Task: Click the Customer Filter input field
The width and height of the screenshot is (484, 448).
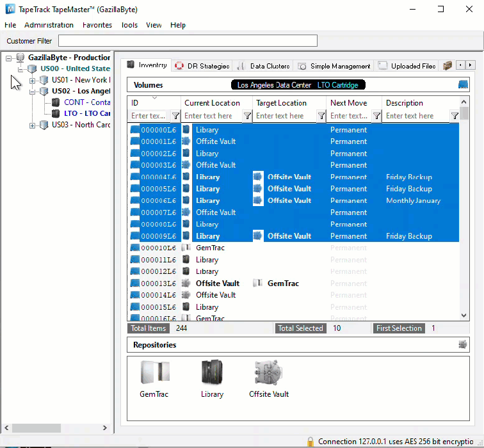Action: coord(188,41)
